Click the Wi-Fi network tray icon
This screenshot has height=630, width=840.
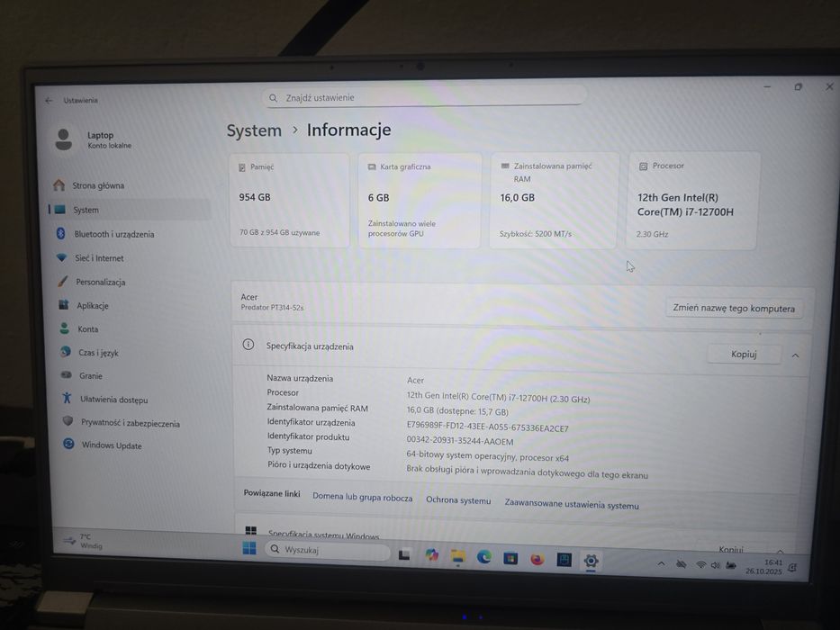click(700, 564)
